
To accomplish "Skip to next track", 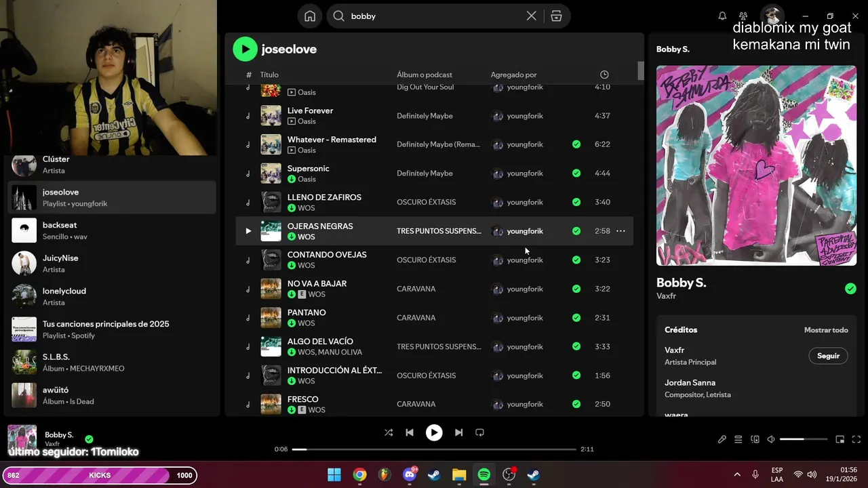I will point(458,432).
